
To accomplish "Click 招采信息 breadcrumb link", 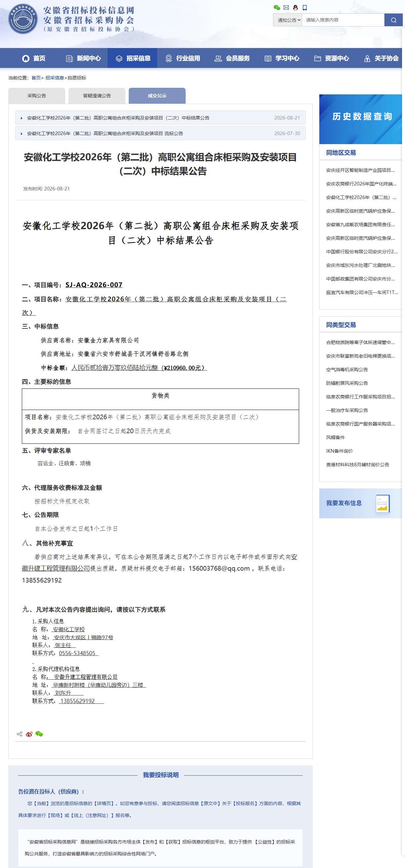I will (55, 78).
